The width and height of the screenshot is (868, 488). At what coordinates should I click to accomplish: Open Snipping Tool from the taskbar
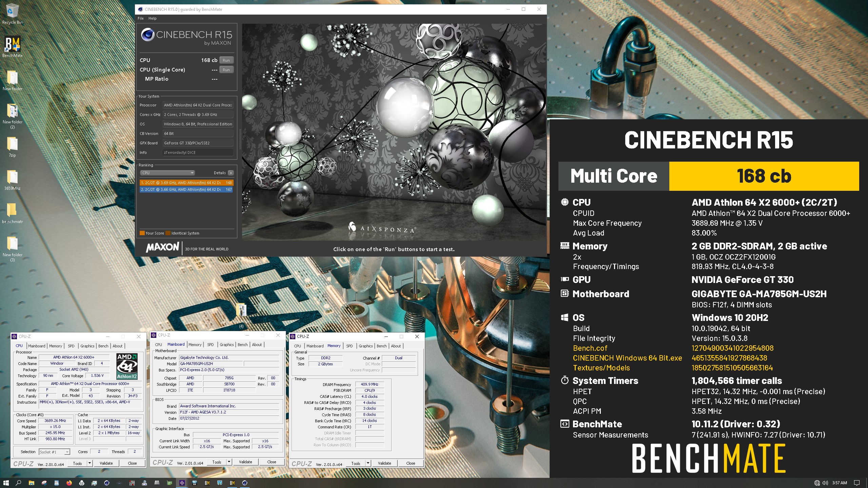click(44, 483)
